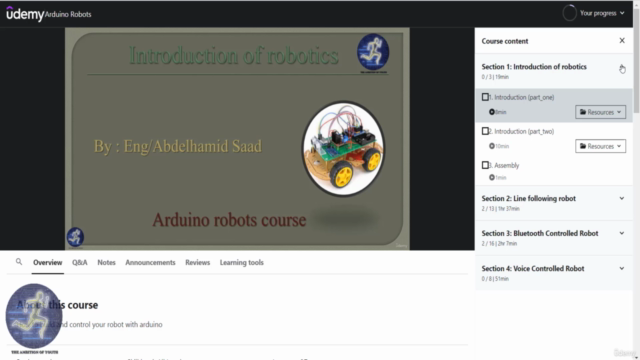Go to the Reviews tab

[198, 262]
